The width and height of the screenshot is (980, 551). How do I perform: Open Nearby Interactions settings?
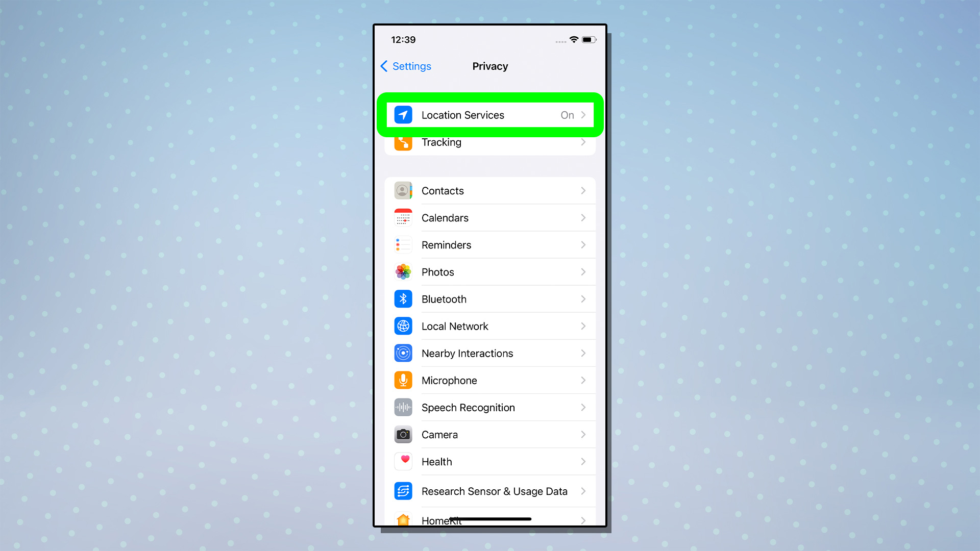click(489, 353)
